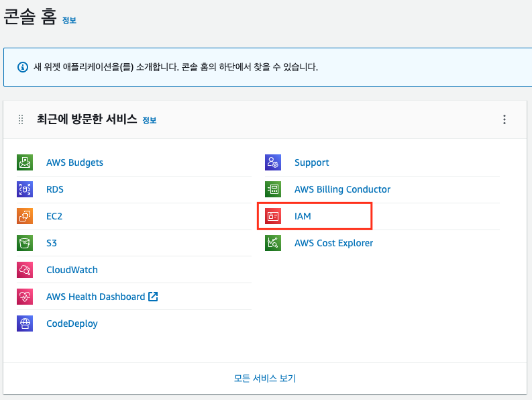Click the AWS Cost Explorer icon
Screen dimensions: 532x400
(x=273, y=243)
